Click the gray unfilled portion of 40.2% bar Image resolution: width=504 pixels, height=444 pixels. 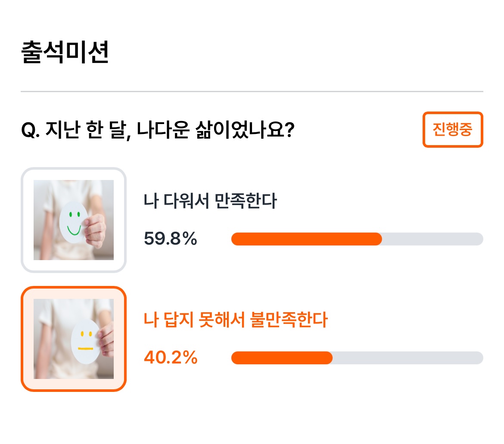pos(408,358)
